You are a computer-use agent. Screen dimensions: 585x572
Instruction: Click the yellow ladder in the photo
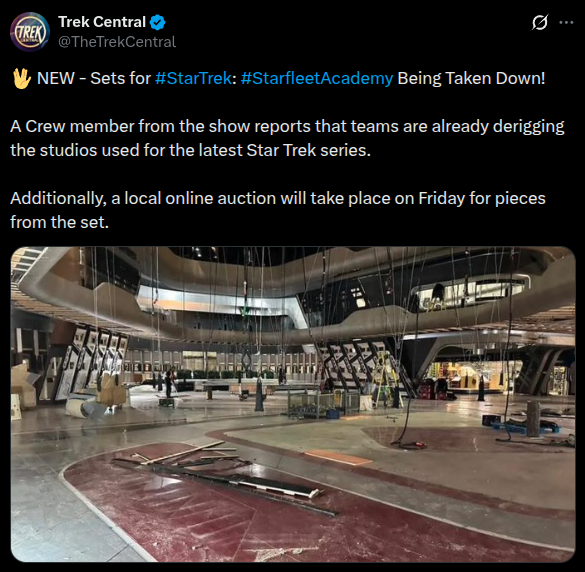click(x=387, y=381)
